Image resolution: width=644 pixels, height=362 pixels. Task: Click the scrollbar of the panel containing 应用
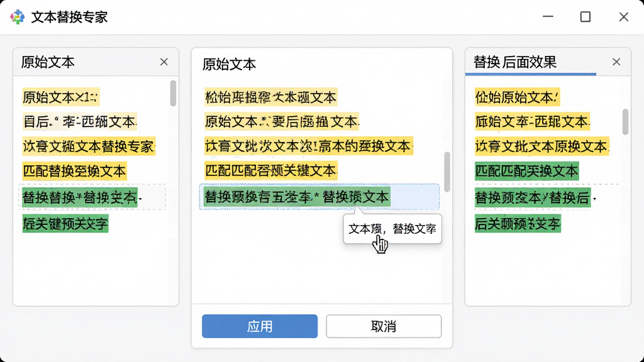click(447, 172)
